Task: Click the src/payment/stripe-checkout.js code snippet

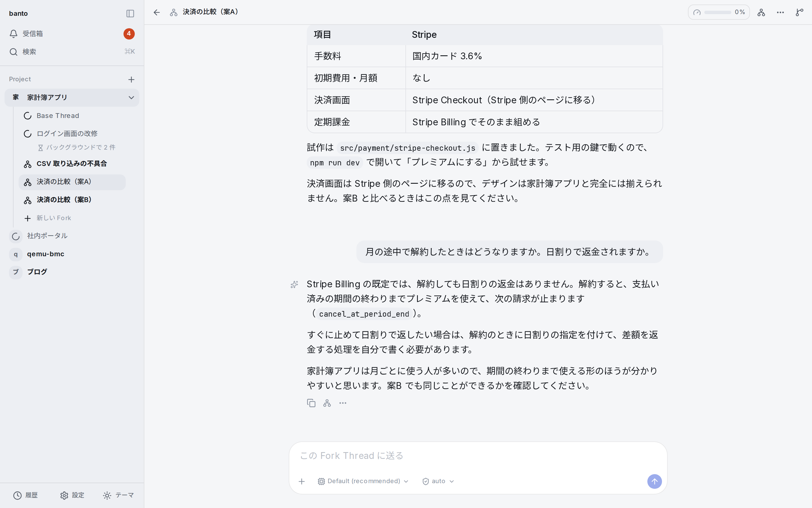Action: coord(407,148)
